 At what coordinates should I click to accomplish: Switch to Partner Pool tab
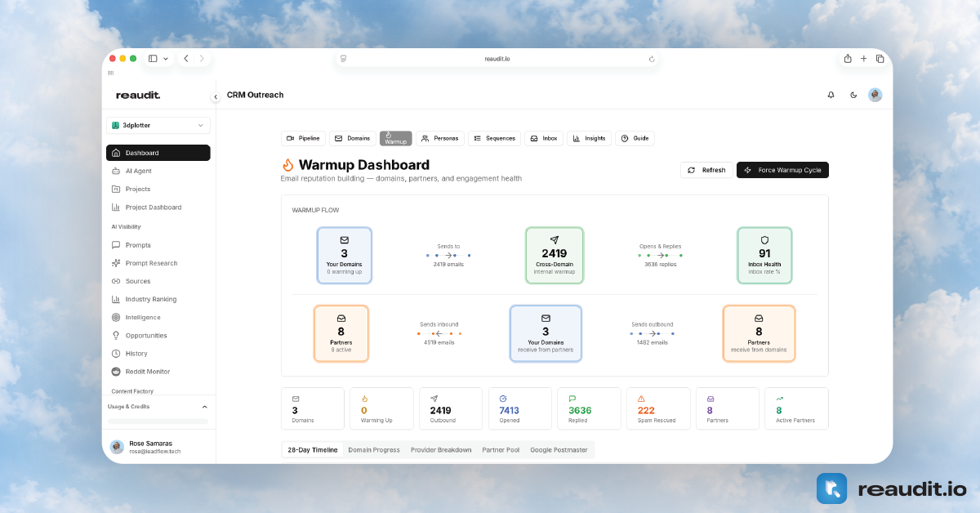(501, 450)
